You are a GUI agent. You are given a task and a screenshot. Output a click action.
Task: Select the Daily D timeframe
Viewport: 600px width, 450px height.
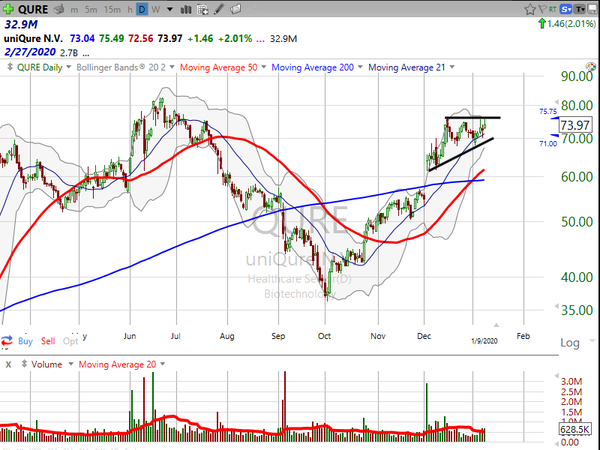coord(142,10)
